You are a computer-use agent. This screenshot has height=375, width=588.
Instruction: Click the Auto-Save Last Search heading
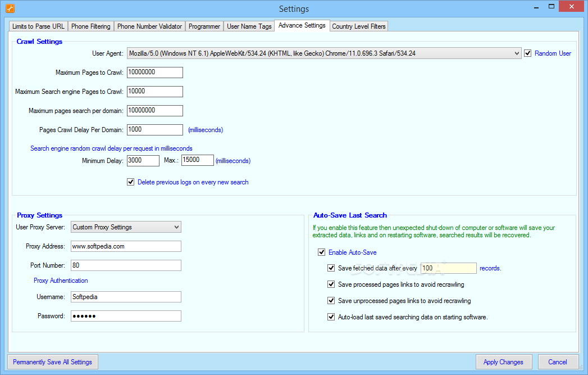pos(350,215)
